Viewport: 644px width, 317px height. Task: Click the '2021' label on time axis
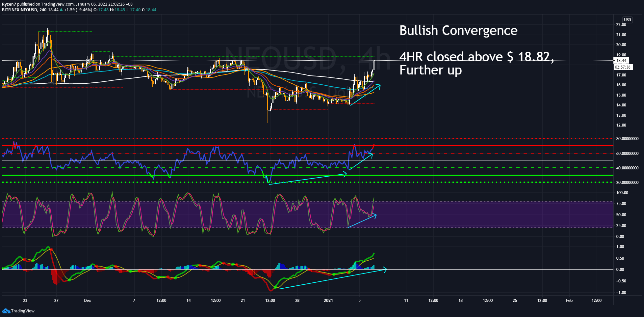click(328, 301)
